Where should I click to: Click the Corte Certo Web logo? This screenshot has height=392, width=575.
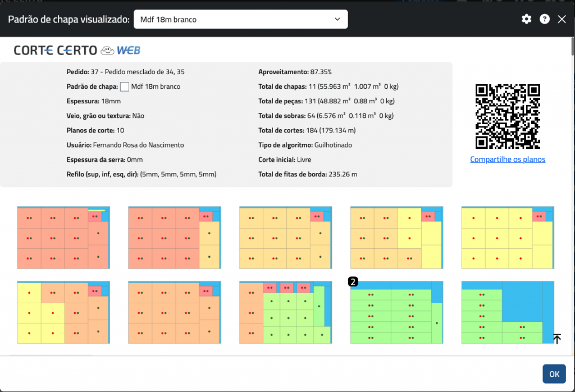pos(77,51)
